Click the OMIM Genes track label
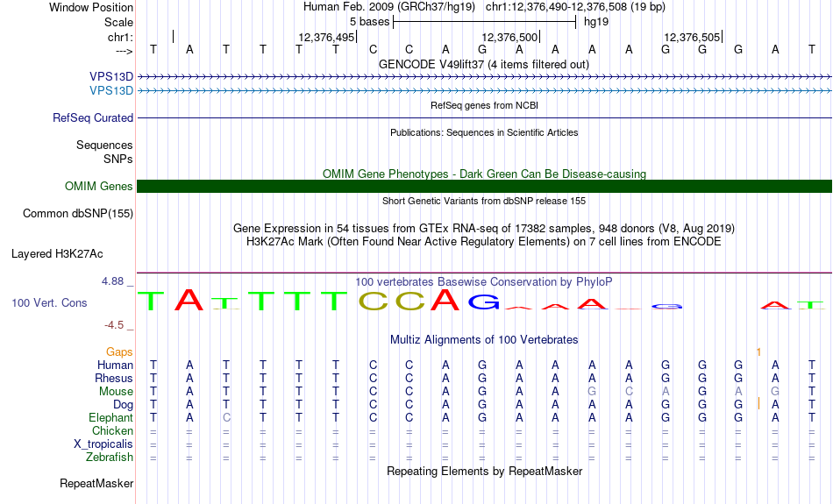Image resolution: width=833 pixels, height=504 pixels. point(98,187)
